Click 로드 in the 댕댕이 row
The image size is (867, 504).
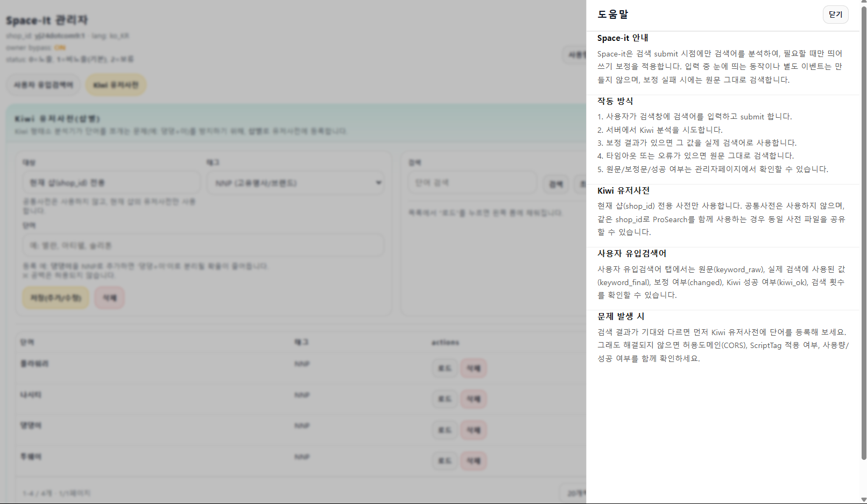point(445,430)
